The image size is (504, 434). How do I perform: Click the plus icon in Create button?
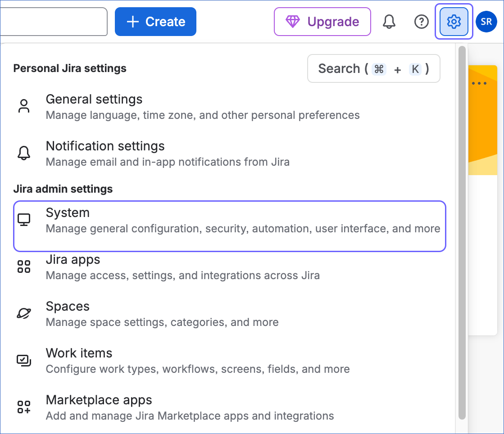pyautogui.click(x=133, y=22)
